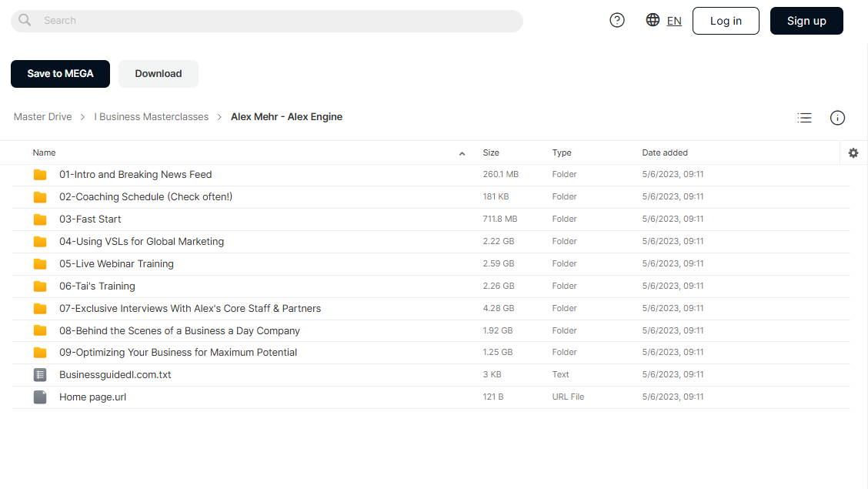The height and width of the screenshot is (489, 868).
Task: Click folder icon for 03-Fast Start
Action: 40,219
